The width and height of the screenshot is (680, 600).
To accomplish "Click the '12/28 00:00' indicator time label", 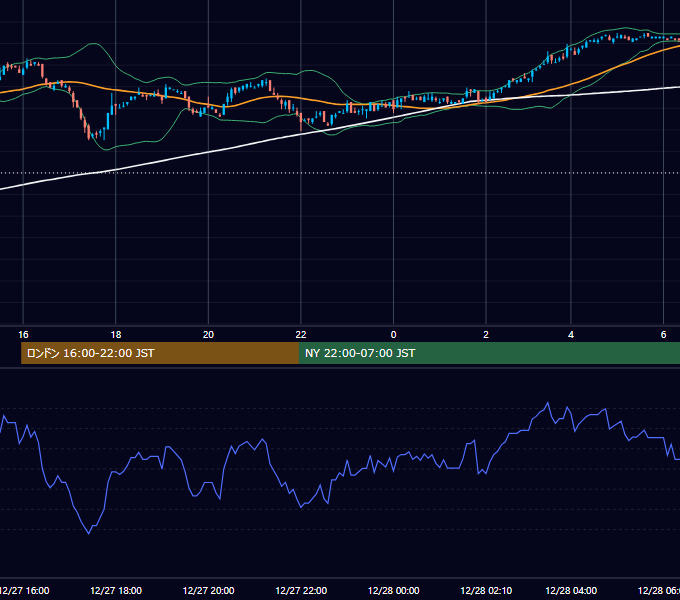I will (393, 591).
